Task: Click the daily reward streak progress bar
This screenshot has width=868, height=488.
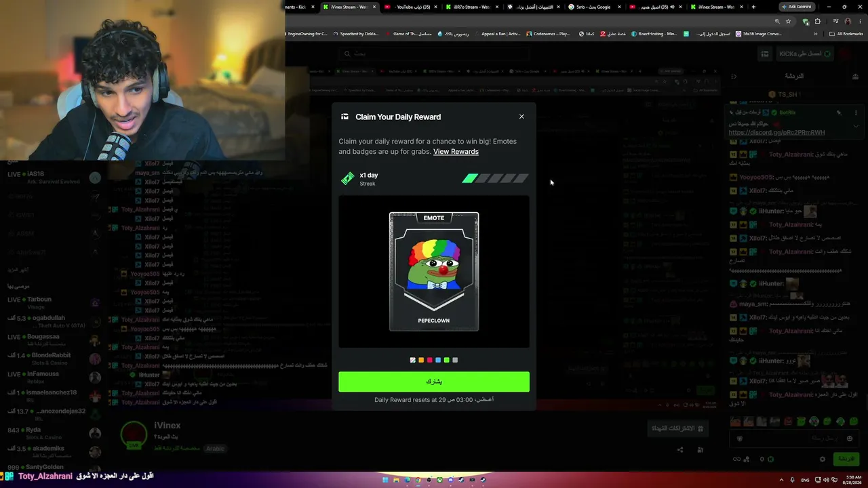Action: point(495,178)
